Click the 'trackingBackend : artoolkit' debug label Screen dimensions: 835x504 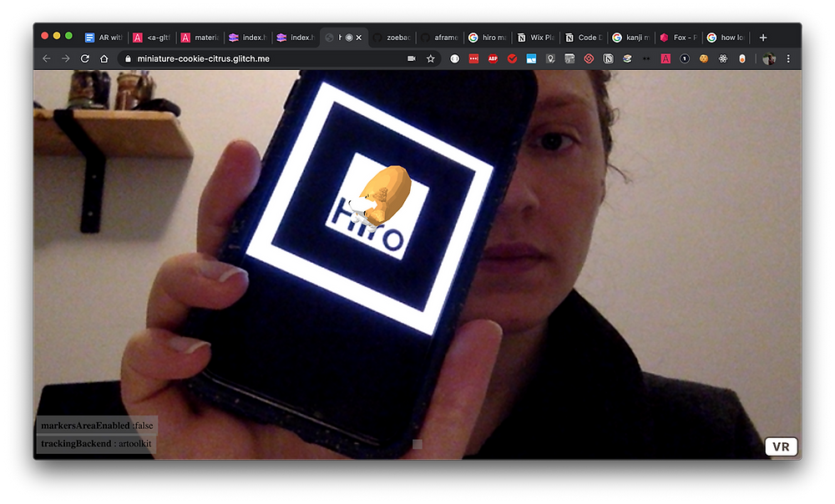(96, 443)
